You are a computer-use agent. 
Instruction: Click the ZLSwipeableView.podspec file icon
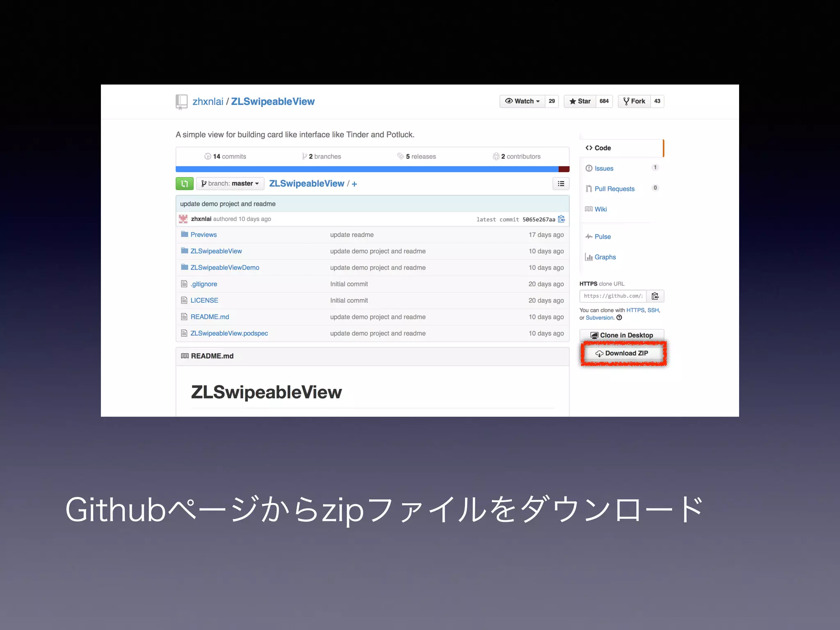pyautogui.click(x=184, y=333)
